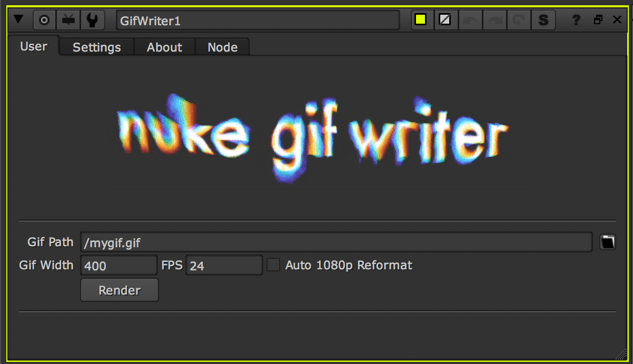This screenshot has width=633, height=364.
Task: Browse for Gif Path with folder icon
Action: [607, 242]
